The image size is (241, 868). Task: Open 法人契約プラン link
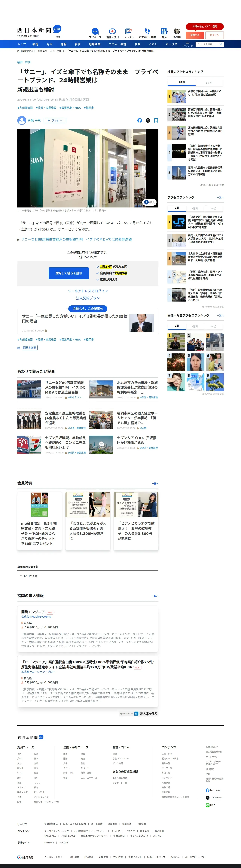click(88, 298)
